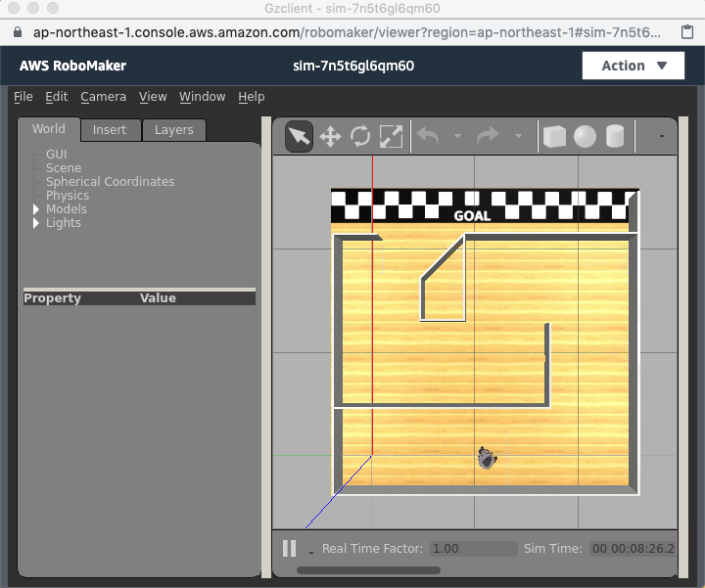Image resolution: width=705 pixels, height=588 pixels.
Task: Activate the translate mode tool
Action: point(331,137)
